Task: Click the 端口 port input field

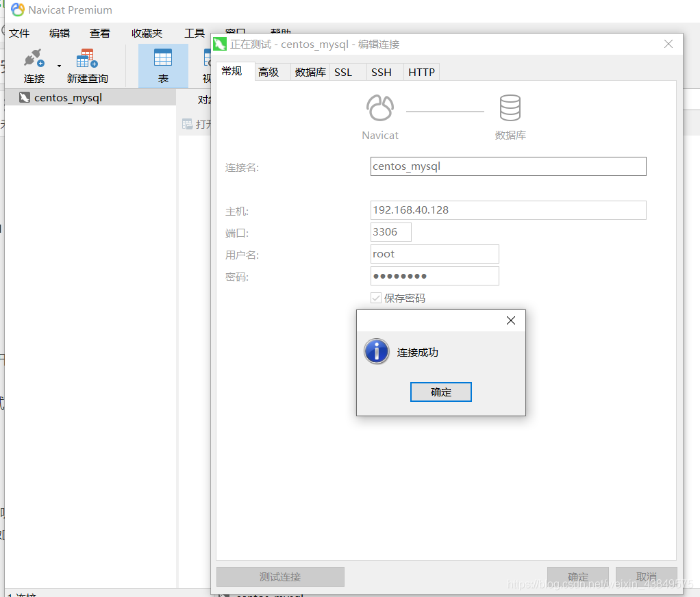Action: click(390, 232)
